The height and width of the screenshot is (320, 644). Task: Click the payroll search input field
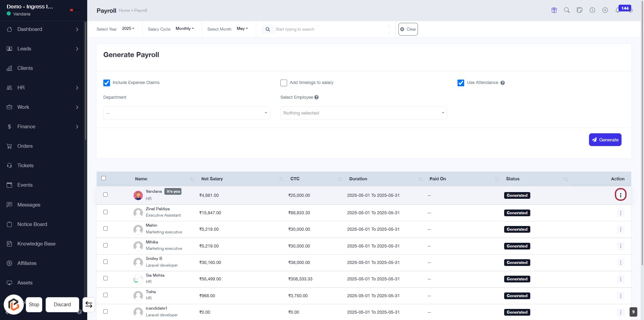coord(331,29)
